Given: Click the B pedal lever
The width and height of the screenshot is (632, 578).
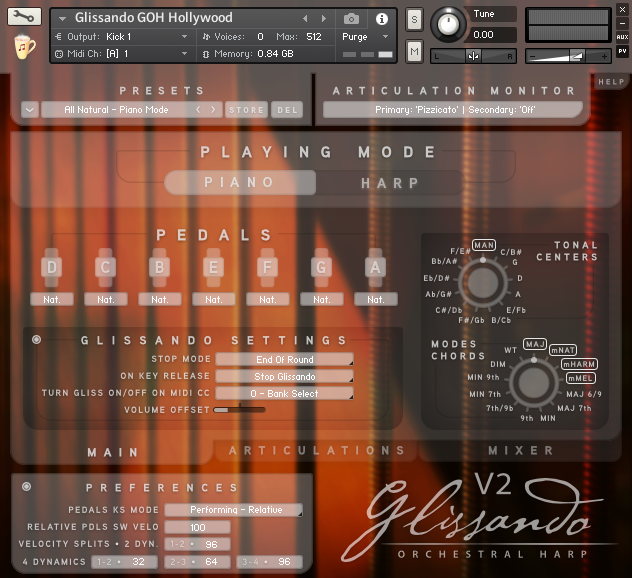Looking at the screenshot, I should coord(160,267).
